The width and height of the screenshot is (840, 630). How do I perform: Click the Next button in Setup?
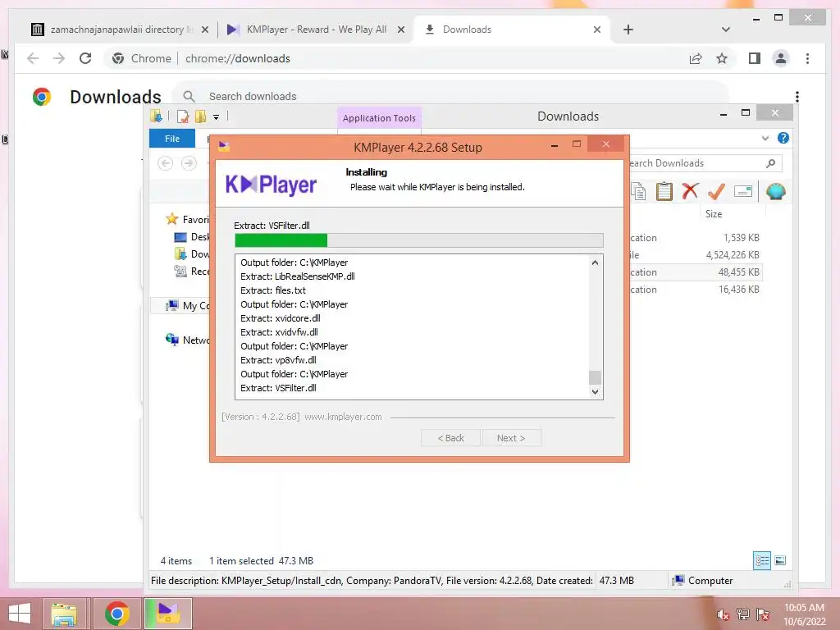pyautogui.click(x=511, y=438)
